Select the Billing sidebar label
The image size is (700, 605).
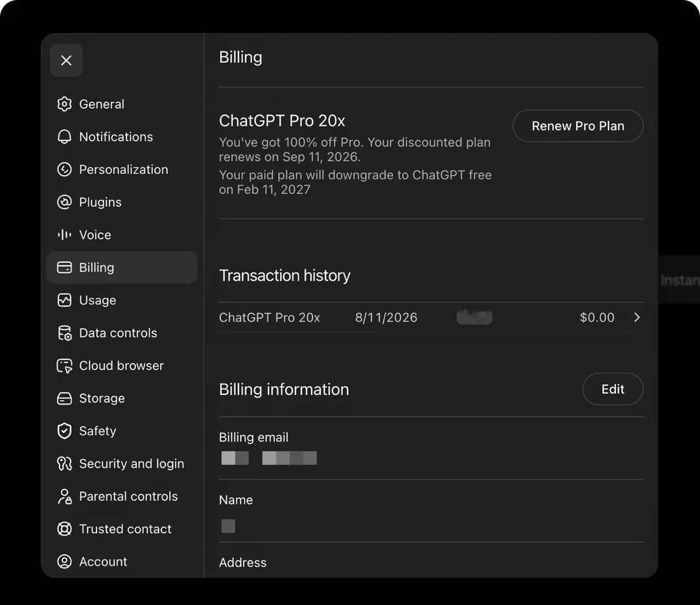[x=97, y=267]
